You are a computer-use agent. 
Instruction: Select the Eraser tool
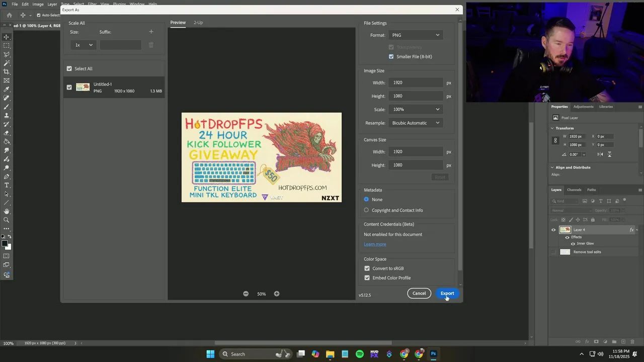point(7,133)
